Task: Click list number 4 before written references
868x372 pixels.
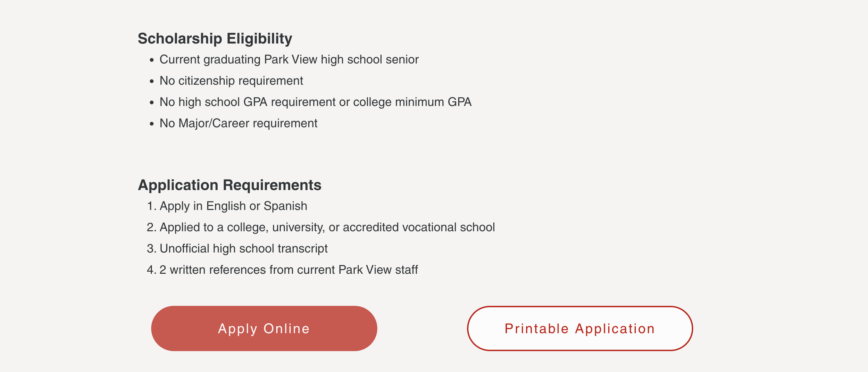Action: click(152, 270)
